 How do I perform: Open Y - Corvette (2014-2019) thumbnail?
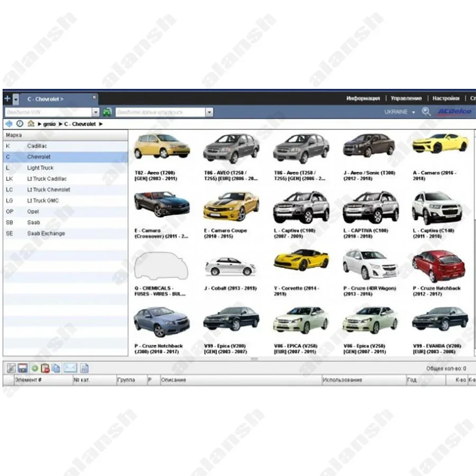[301, 260]
